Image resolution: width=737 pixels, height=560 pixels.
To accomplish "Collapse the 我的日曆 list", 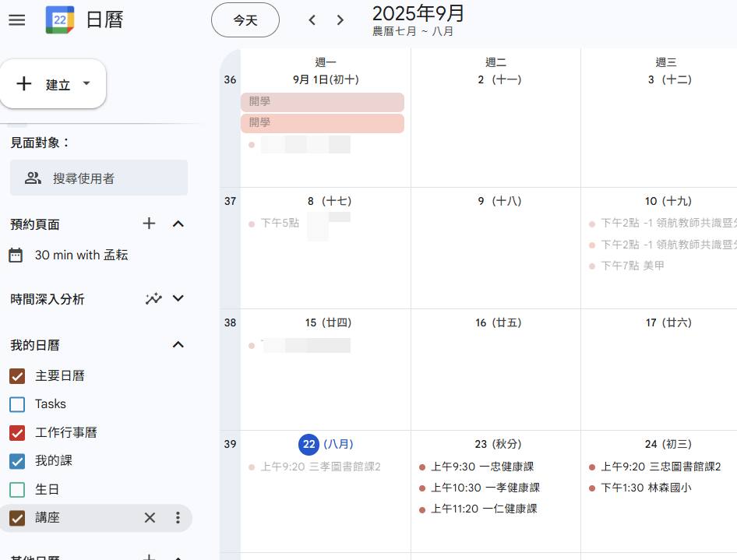I will point(178,345).
